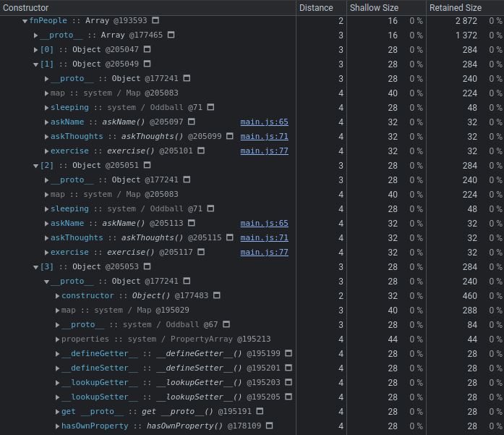Click square icon next to Object @205049
The image size is (504, 435).
pyautogui.click(x=148, y=64)
